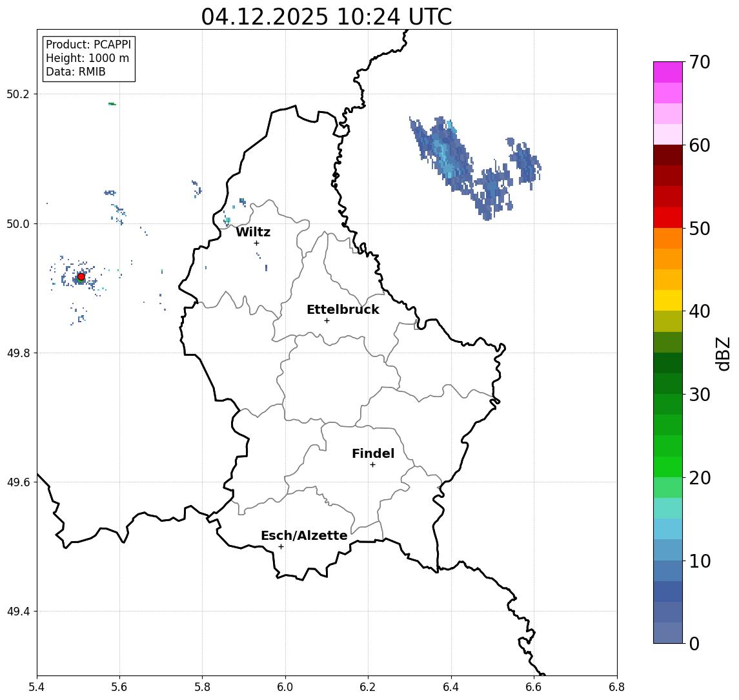Click the colorbar label 60

700,145
